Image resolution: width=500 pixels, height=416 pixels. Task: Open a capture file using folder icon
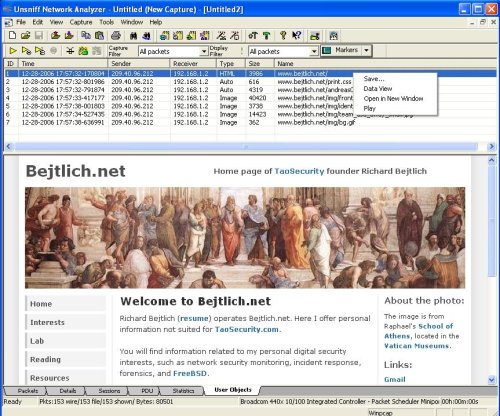pyautogui.click(x=26, y=35)
